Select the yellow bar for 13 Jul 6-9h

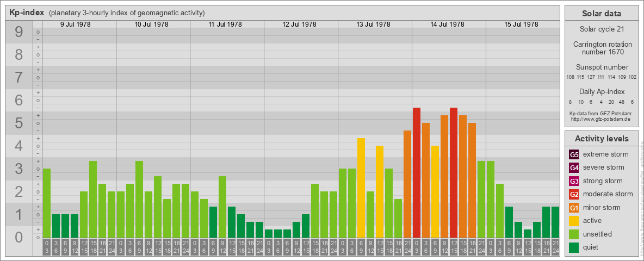point(361,188)
